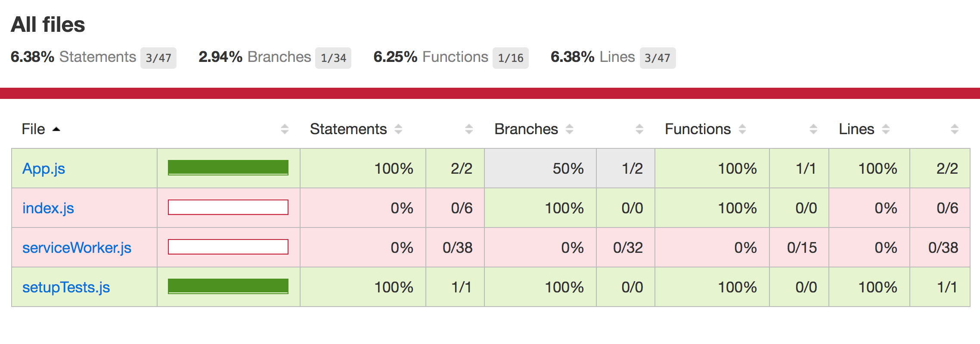Open the App.js coverage report
980x344 pixels.
click(x=43, y=169)
